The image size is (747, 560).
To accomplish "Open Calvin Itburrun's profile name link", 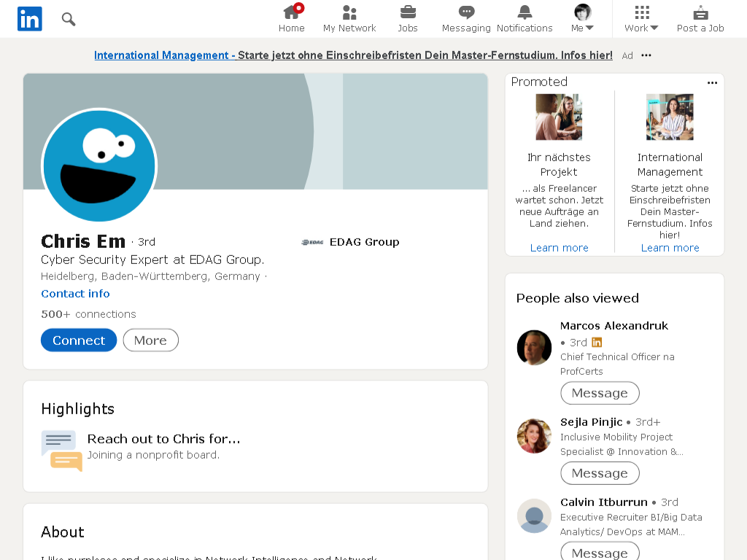I will (603, 502).
